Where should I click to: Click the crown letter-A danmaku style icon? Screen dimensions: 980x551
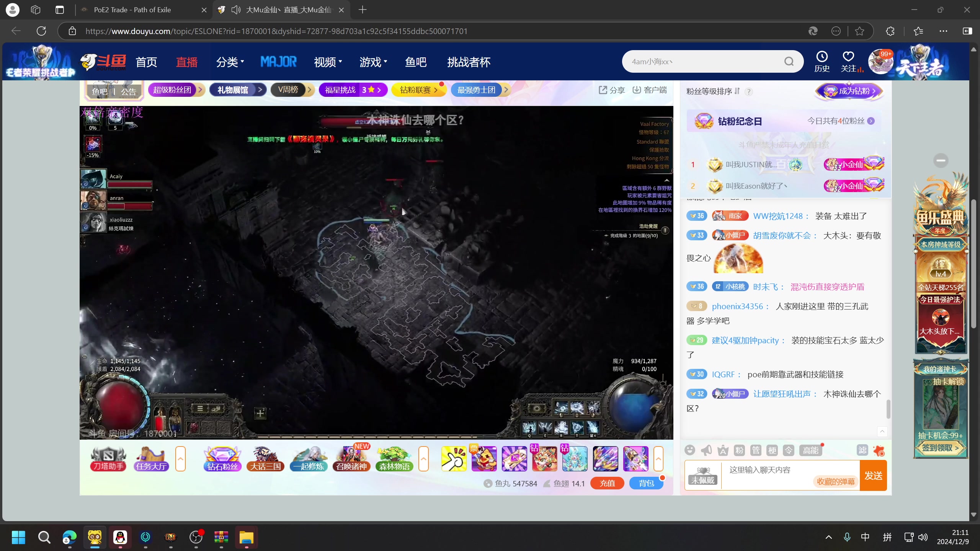(x=723, y=450)
